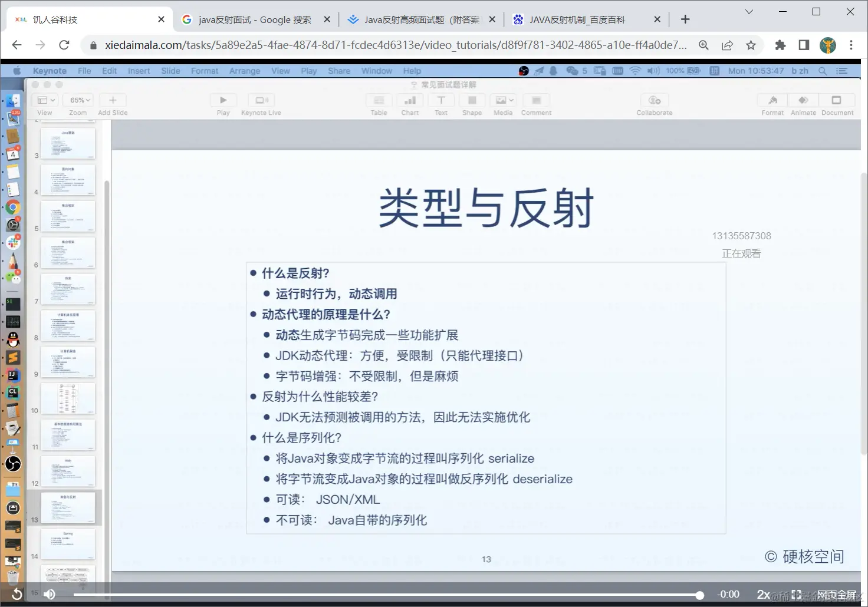Open the macOS notification center icon
The height and width of the screenshot is (607, 868).
841,71
